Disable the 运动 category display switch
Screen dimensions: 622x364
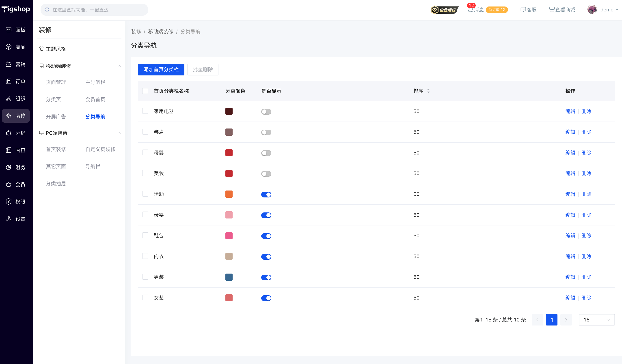pyautogui.click(x=266, y=195)
